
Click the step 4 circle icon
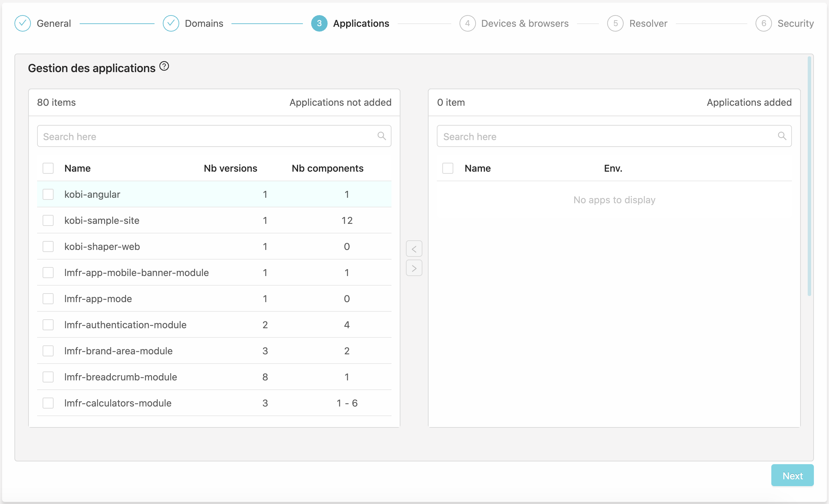[467, 23]
